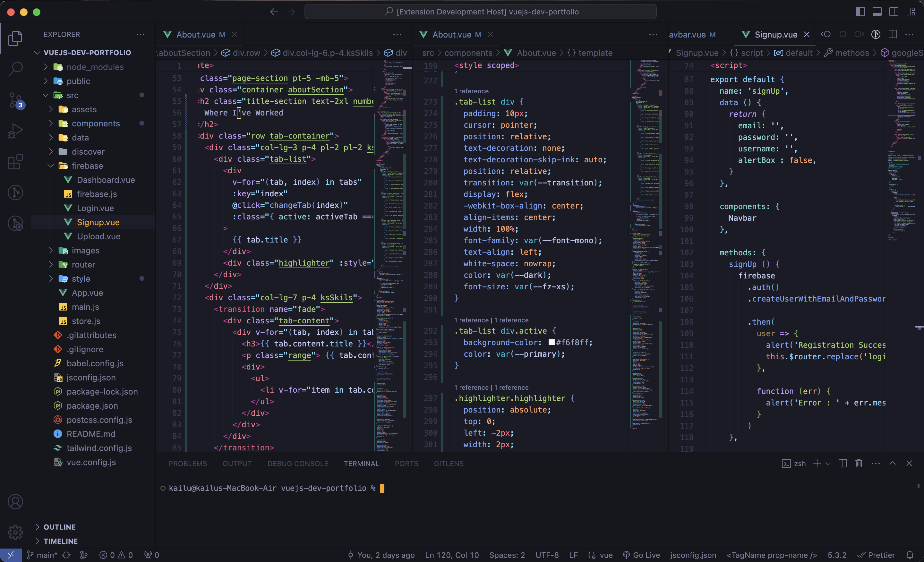Open the Source Control view
924x562 pixels.
15,100
